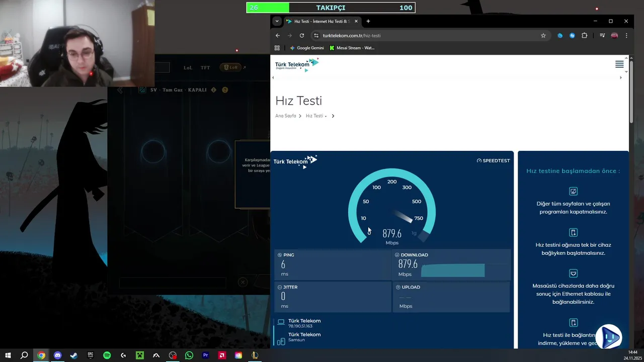
Task: Open WhatsApp from the taskbar
Action: 189,355
